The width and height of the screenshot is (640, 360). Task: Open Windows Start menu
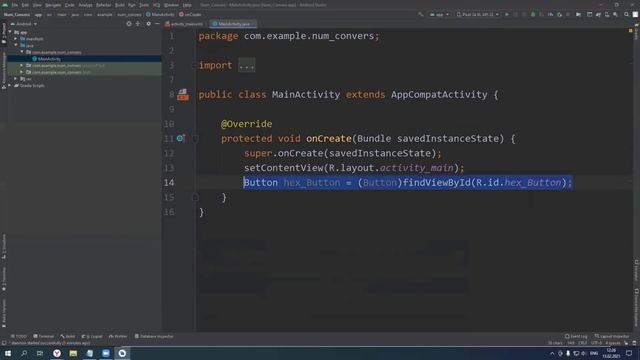(x=8, y=353)
